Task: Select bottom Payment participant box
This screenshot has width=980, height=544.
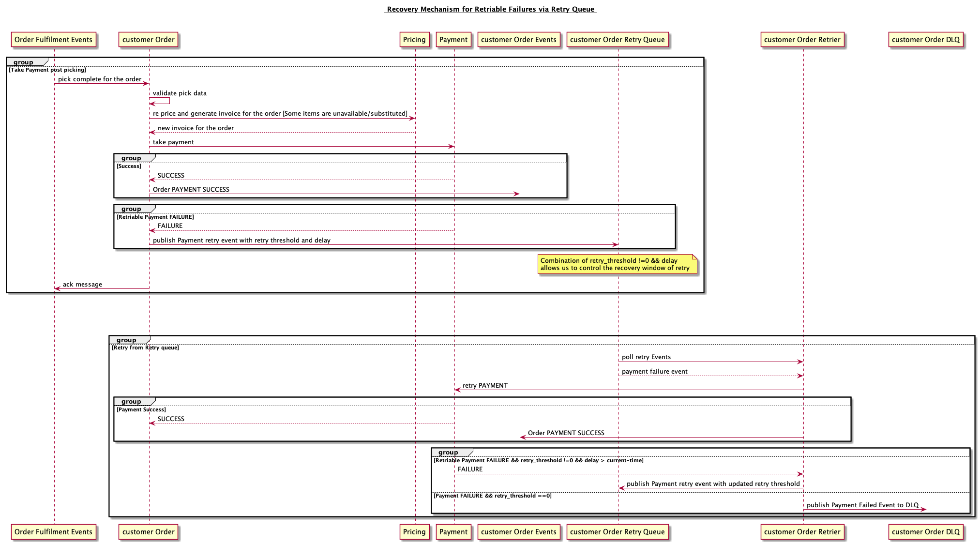Action: point(453,532)
